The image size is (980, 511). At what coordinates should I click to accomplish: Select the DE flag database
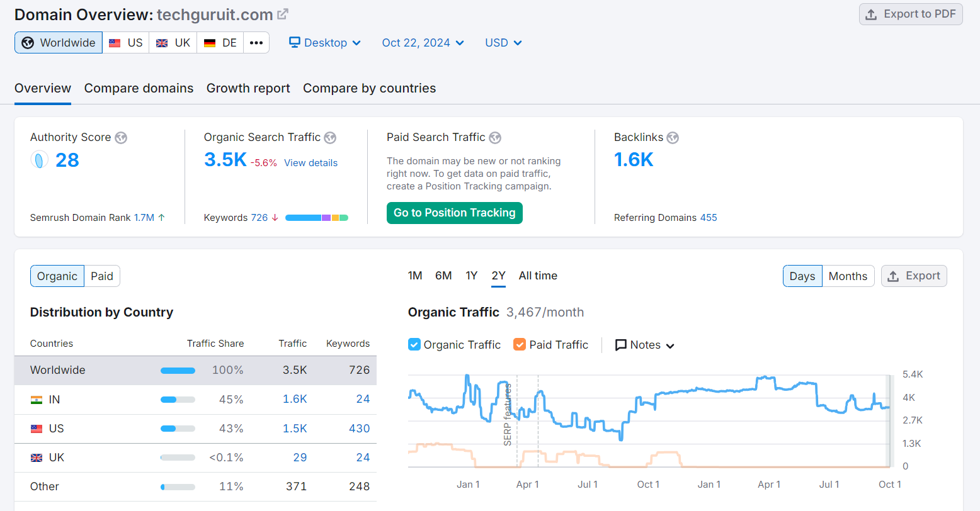coord(220,43)
